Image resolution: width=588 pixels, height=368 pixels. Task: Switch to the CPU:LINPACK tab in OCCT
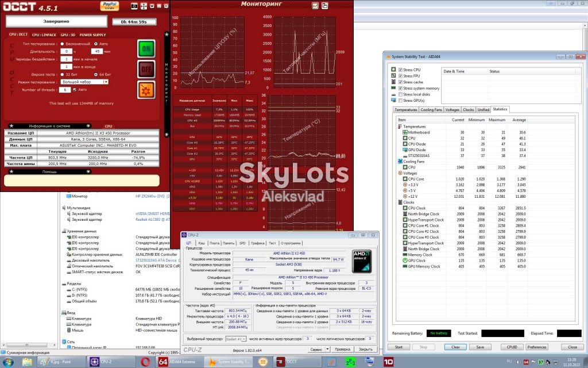click(44, 34)
